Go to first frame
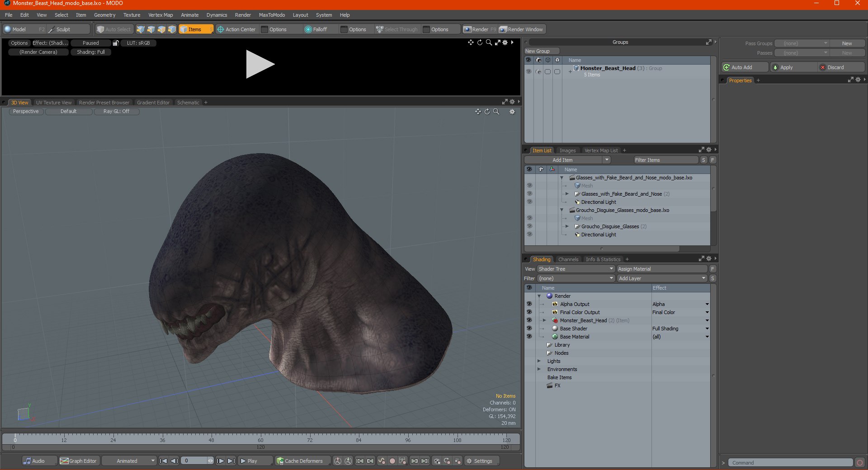 164,461
